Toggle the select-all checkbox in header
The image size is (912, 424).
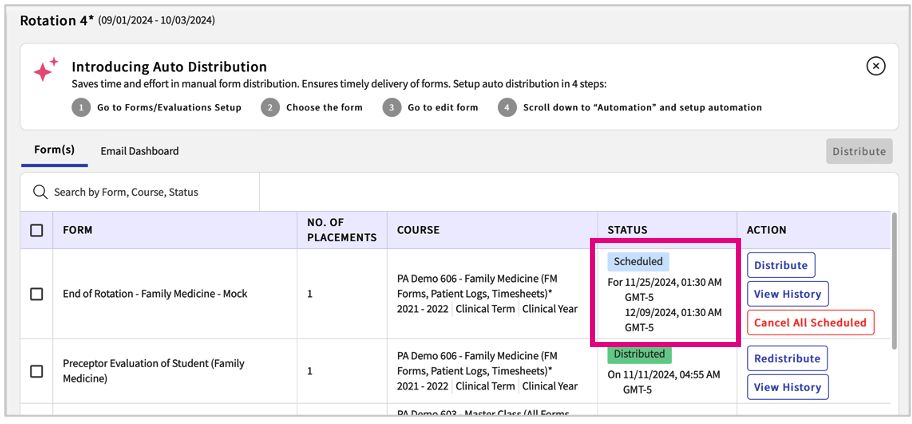pos(37,230)
